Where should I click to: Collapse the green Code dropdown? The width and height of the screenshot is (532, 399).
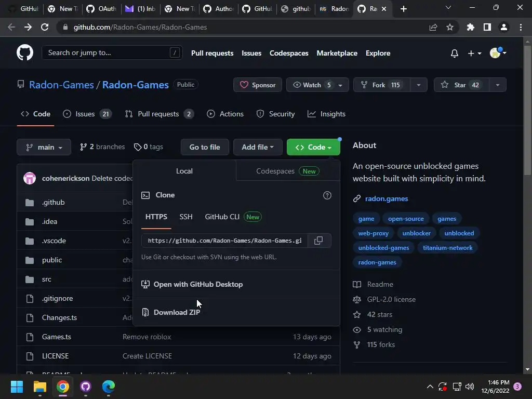pyautogui.click(x=313, y=147)
